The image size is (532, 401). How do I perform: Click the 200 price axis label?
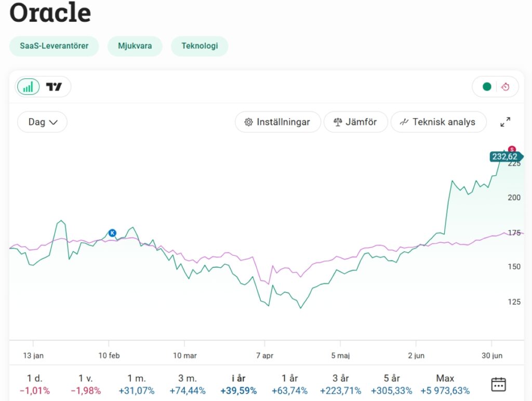pos(514,198)
